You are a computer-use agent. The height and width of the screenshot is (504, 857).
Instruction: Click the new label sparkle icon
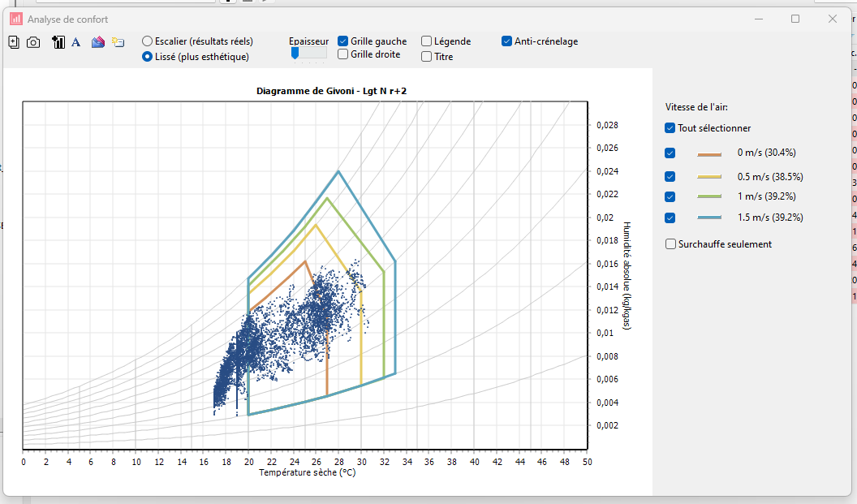click(118, 42)
